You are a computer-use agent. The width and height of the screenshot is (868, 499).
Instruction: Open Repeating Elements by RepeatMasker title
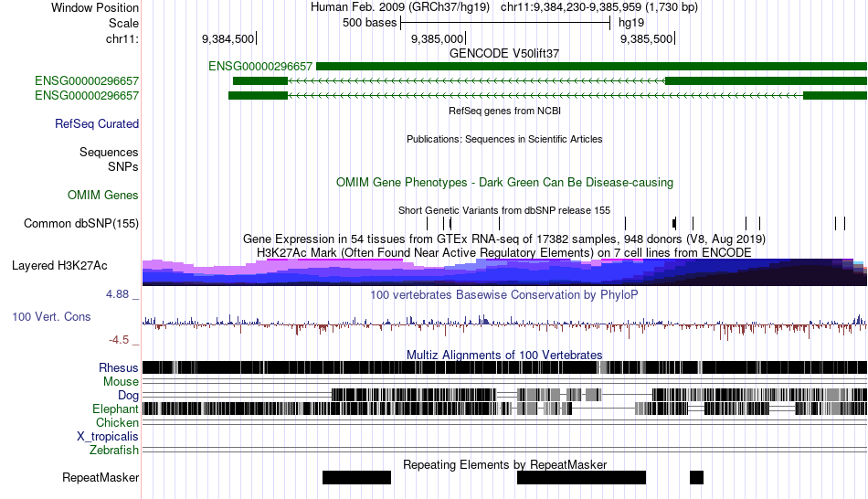coord(505,464)
